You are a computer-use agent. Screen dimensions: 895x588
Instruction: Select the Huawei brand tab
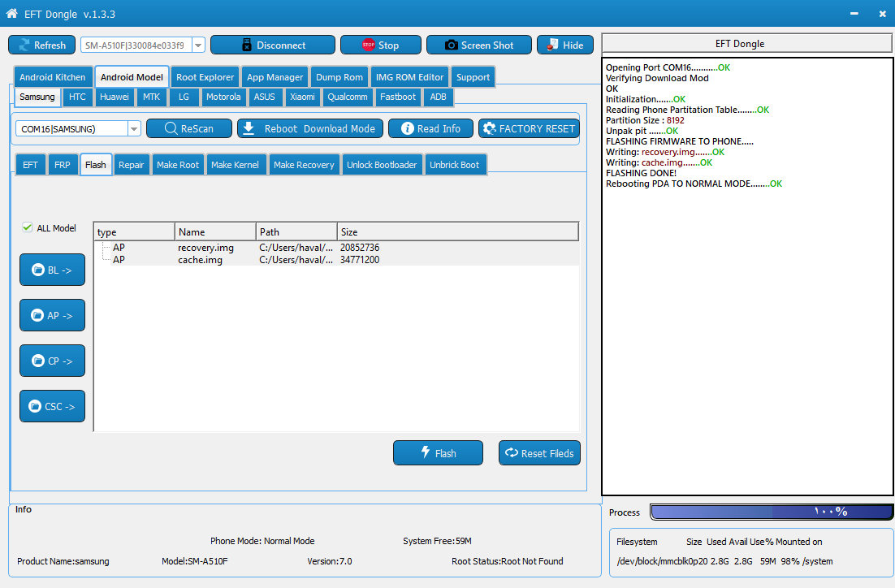point(115,97)
